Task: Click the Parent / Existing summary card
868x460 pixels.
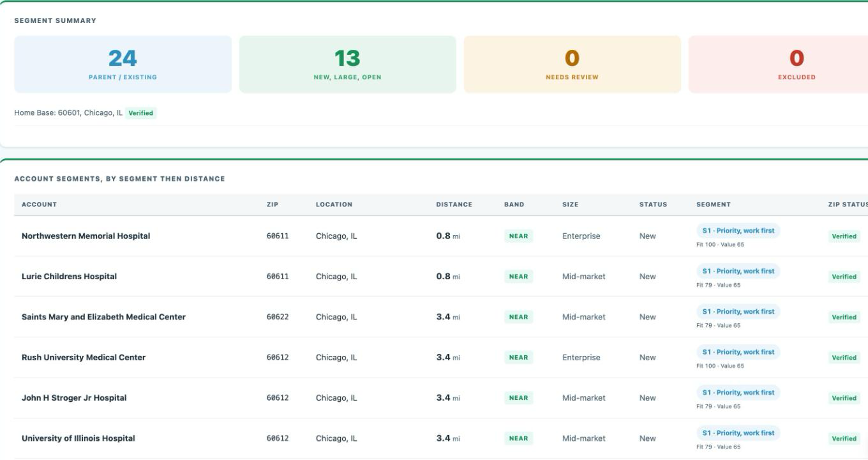Action: coord(123,65)
